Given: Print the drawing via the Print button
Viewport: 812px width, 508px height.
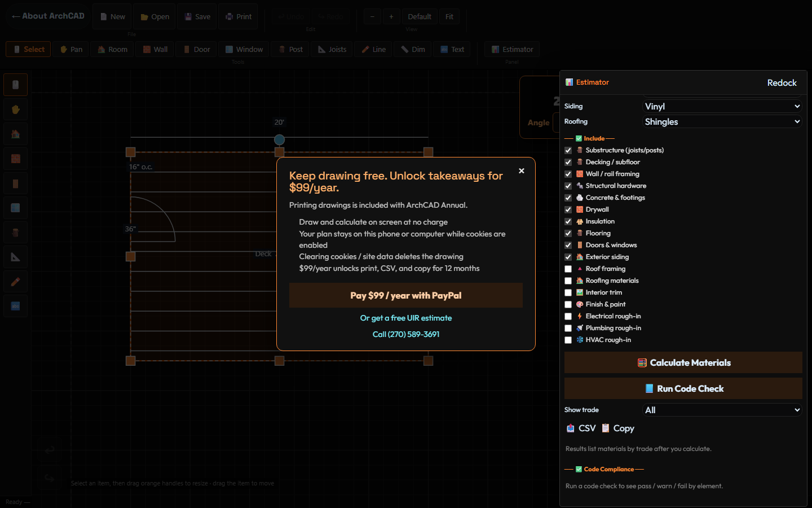Looking at the screenshot, I should click(x=239, y=16).
